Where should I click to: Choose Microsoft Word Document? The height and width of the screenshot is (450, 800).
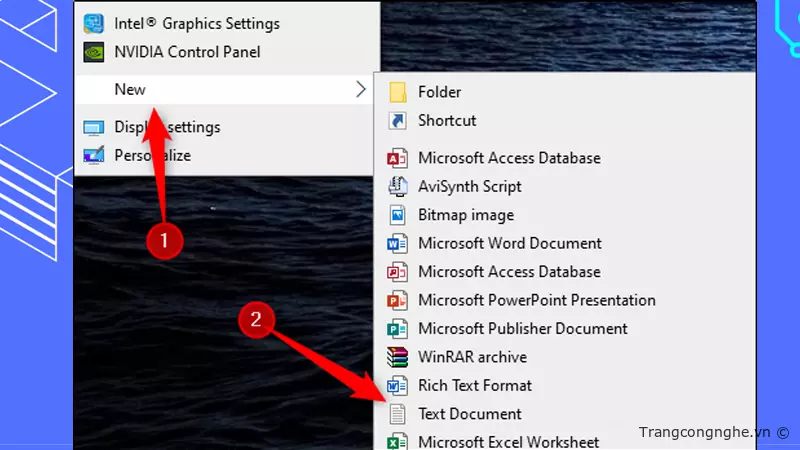point(509,243)
